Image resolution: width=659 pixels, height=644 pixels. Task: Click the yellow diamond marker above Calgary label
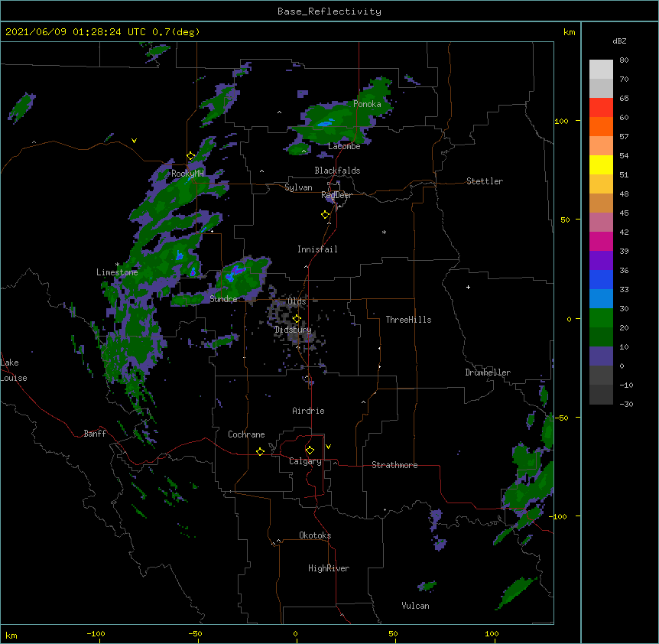(x=310, y=450)
